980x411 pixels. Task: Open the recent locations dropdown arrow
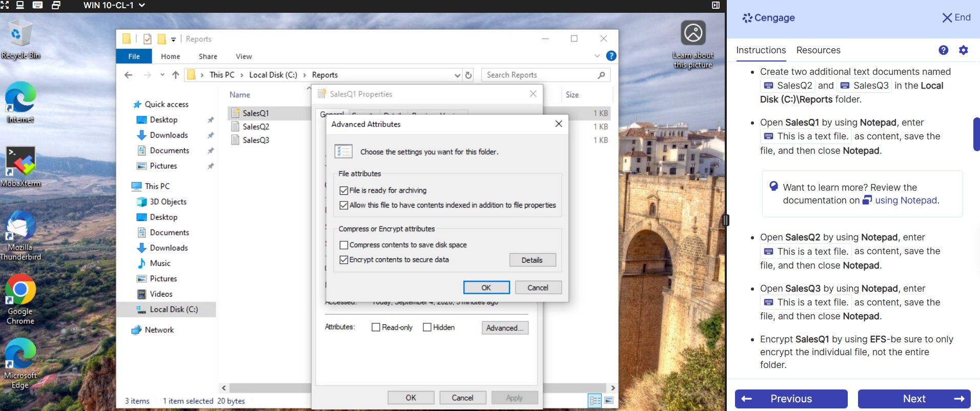point(162,75)
